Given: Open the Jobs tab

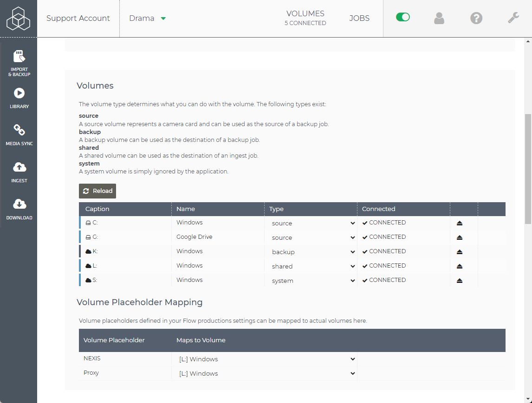Looking at the screenshot, I should point(359,18).
